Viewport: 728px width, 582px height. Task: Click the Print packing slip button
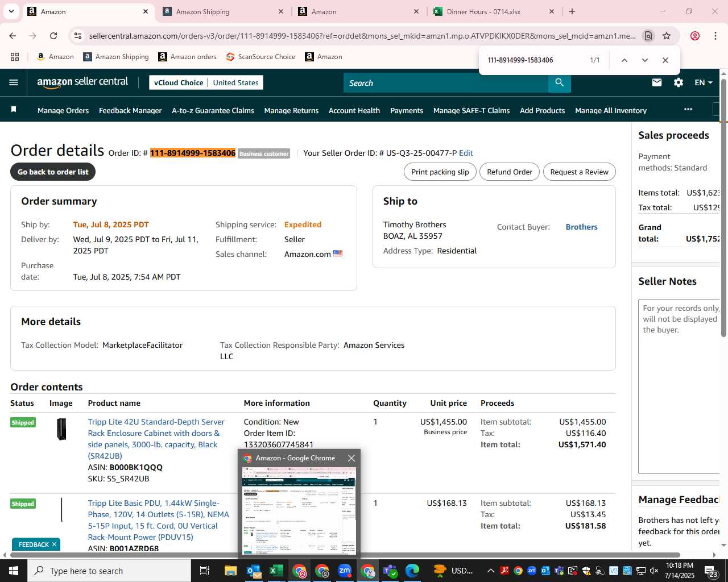440,172
